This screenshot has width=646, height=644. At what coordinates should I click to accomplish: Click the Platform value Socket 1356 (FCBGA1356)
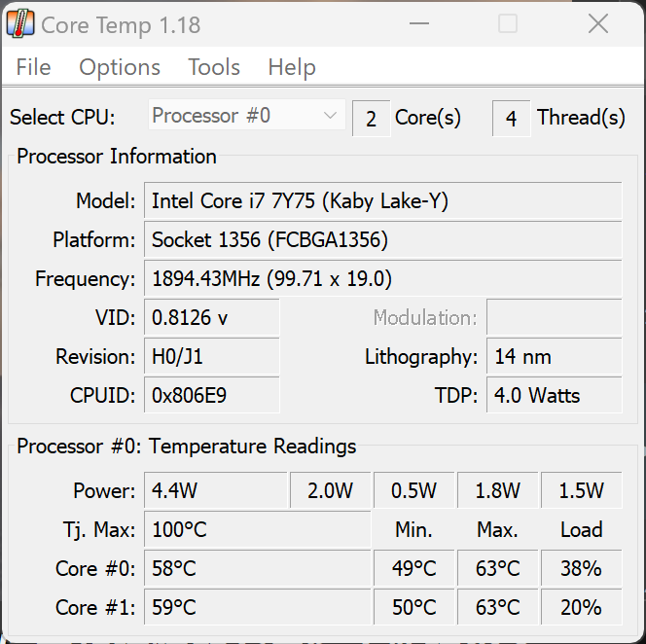382,239
